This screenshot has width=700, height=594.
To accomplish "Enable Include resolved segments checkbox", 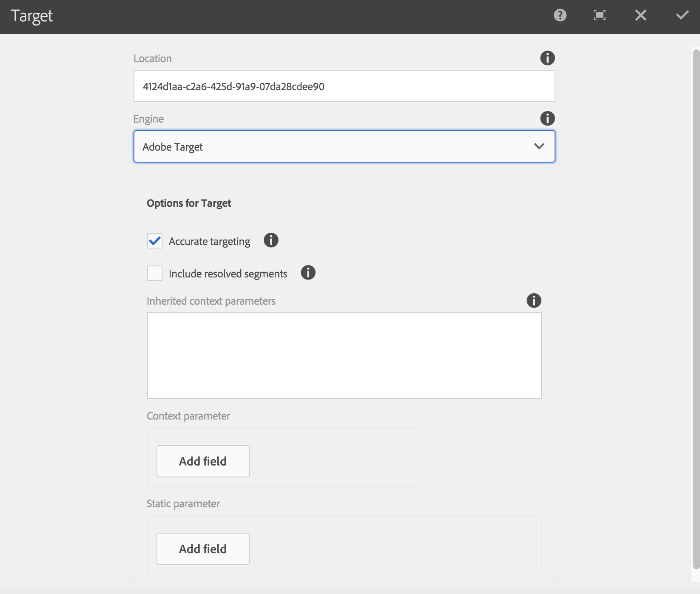I will (x=155, y=273).
